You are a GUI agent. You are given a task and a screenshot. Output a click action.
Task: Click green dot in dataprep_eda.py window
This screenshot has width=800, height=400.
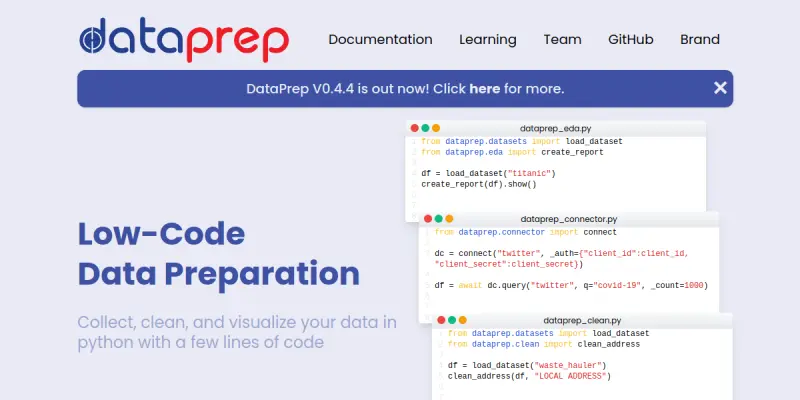[x=425, y=128]
